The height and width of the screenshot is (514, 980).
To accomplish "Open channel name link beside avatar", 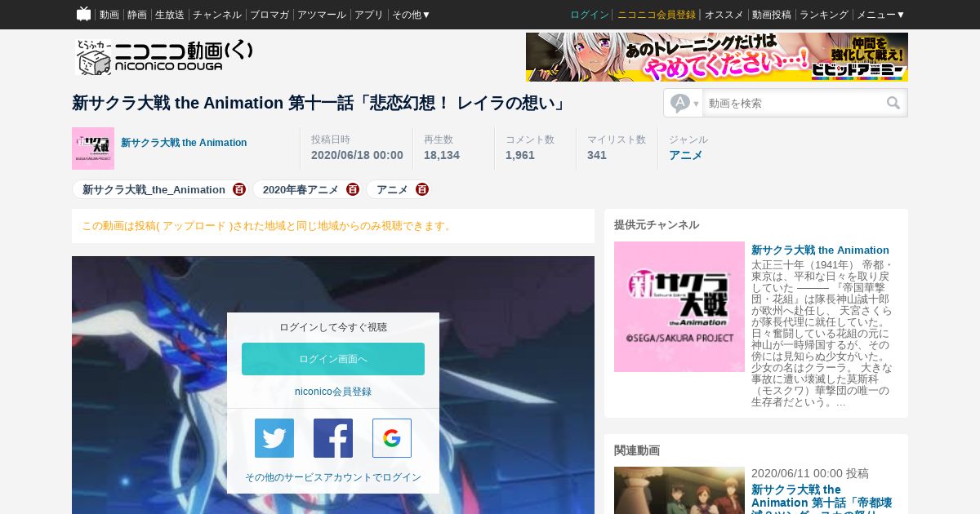I will point(184,143).
